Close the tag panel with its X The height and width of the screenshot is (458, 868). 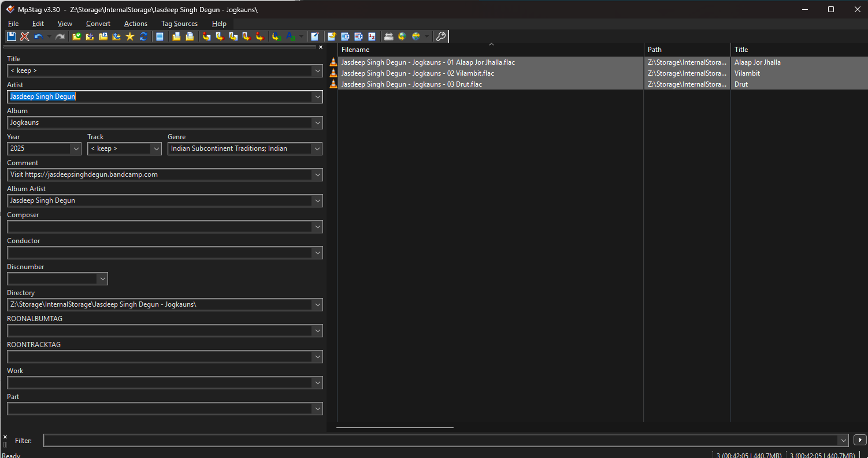click(x=321, y=47)
